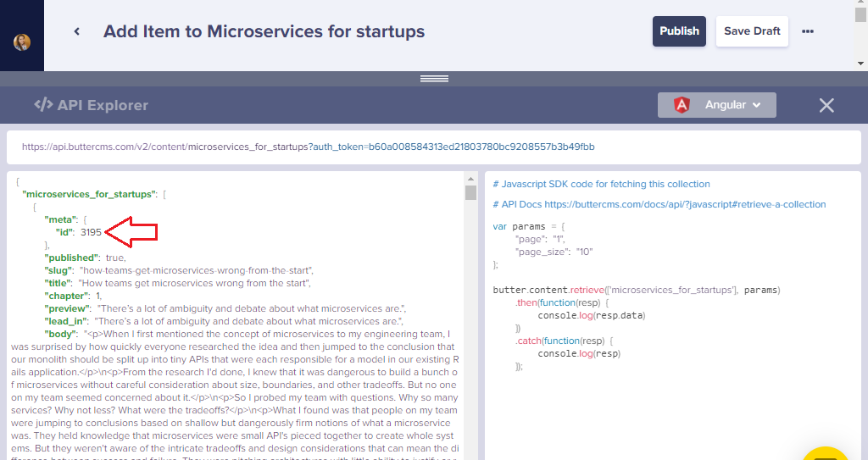Screen dimensions: 868x460
Task: Click the console.log(resp.data) code line
Action: tap(591, 315)
